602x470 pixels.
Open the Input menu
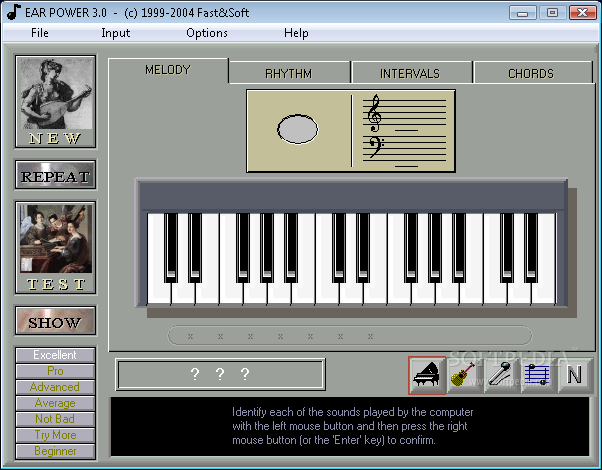coord(116,33)
